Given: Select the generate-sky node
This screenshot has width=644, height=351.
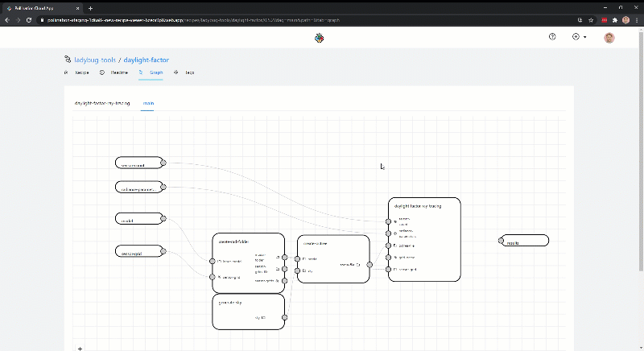Looking at the screenshot, I should click(x=249, y=312).
